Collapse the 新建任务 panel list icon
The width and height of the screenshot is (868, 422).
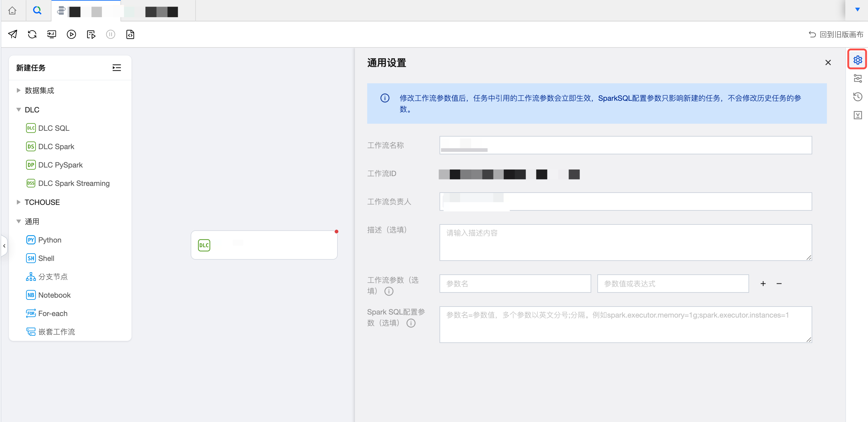coord(116,68)
